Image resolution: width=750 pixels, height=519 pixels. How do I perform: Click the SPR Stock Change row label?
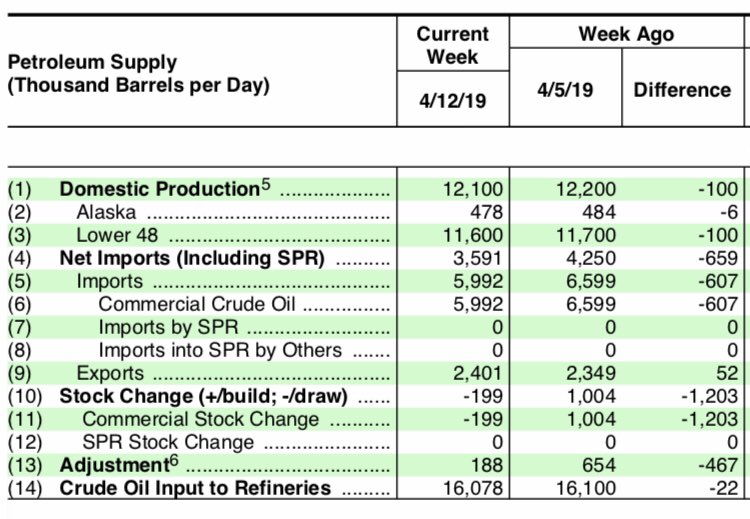pos(168,442)
